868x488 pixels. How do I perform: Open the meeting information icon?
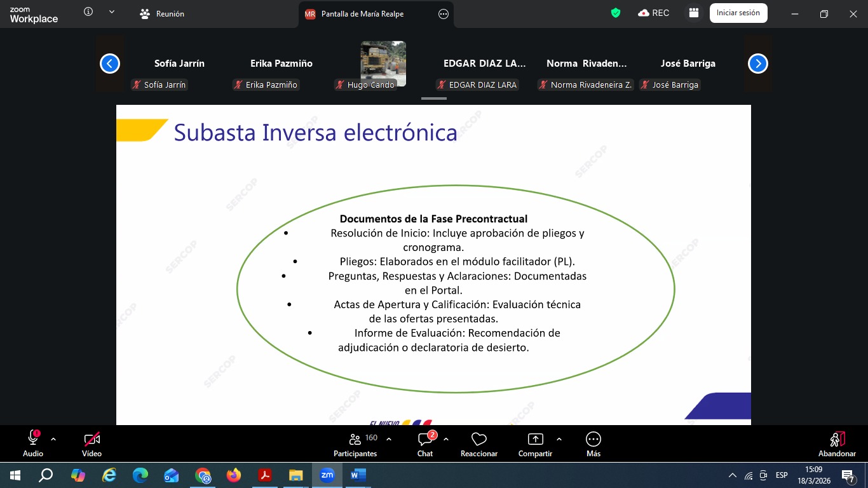click(x=88, y=12)
